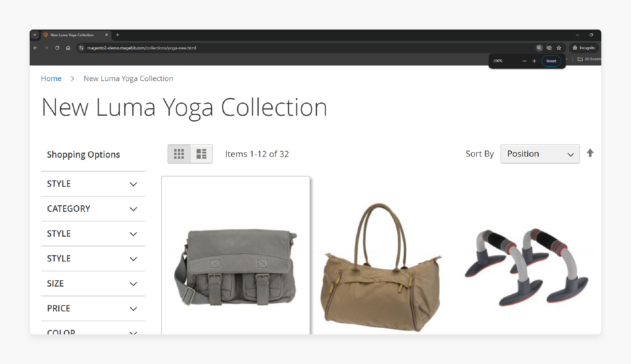Click New Luma Yoga Collection breadcrumb
Image resolution: width=631 pixels, height=364 pixels.
point(128,78)
